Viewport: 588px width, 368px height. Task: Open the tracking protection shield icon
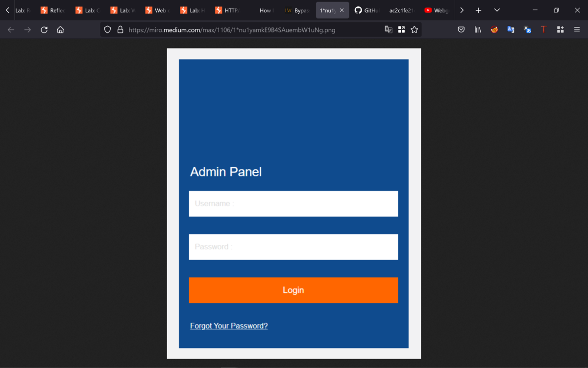(108, 30)
